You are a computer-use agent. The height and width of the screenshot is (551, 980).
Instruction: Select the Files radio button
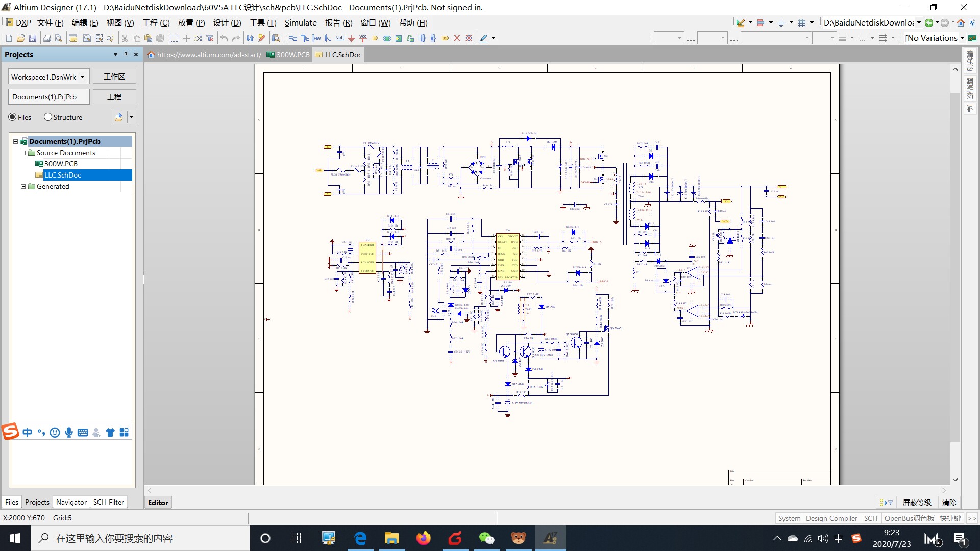click(x=13, y=117)
